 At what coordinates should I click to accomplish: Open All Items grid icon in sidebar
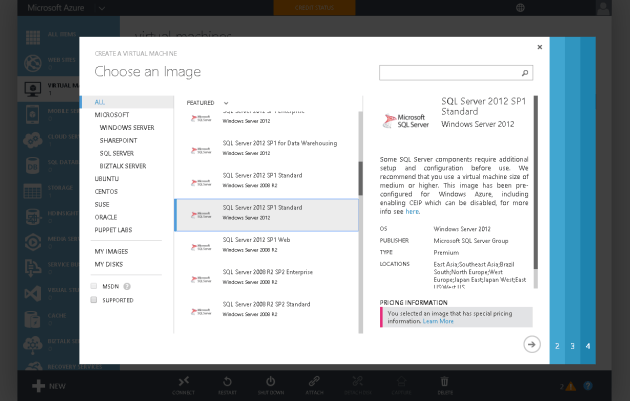(x=33, y=37)
